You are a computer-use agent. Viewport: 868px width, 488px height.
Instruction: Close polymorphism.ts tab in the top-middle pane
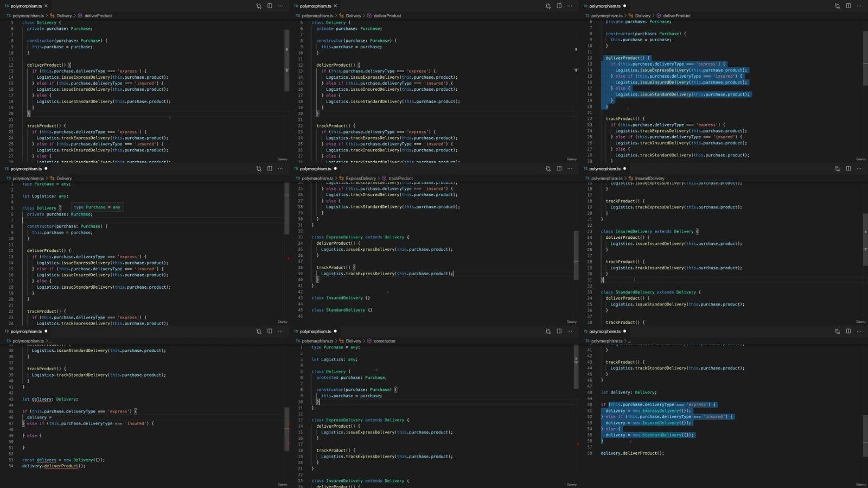(335, 6)
